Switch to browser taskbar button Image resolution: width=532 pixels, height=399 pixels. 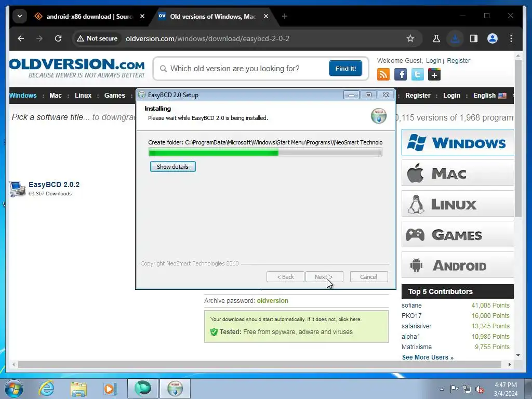[x=142, y=389]
